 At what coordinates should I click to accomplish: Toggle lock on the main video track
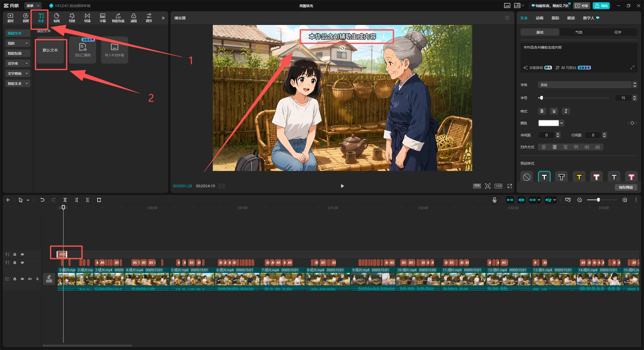15,279
